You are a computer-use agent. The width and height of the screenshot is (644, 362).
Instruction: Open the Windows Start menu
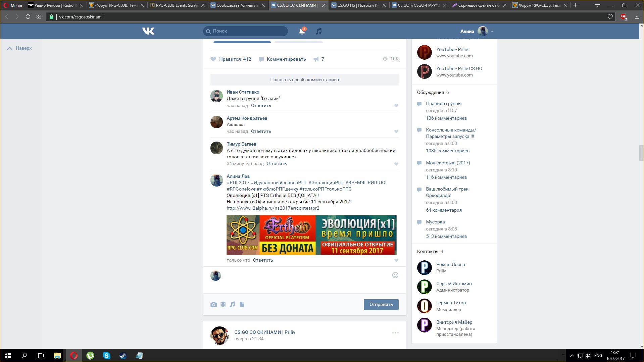8,356
